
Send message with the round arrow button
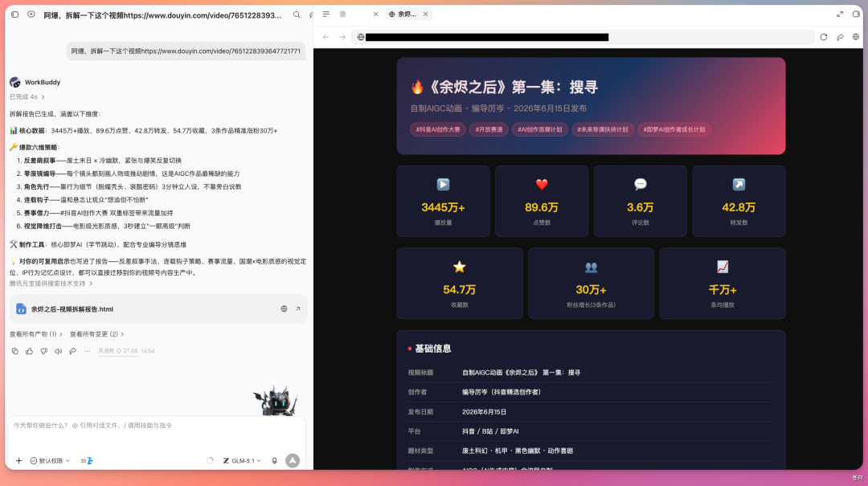[293, 460]
